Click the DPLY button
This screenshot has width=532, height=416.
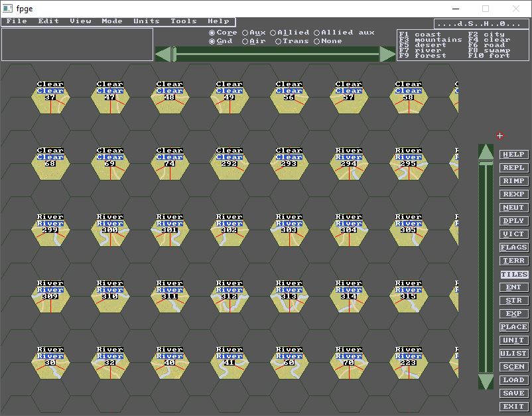pos(513,221)
